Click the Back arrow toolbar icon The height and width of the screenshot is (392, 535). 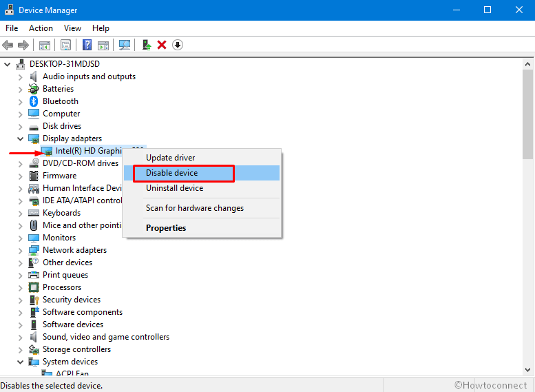(8, 45)
